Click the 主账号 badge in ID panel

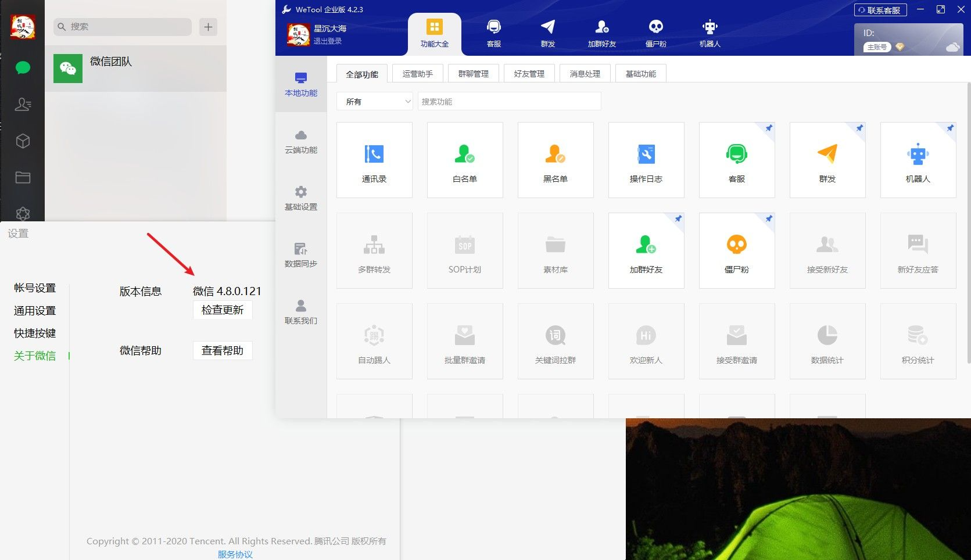click(877, 47)
